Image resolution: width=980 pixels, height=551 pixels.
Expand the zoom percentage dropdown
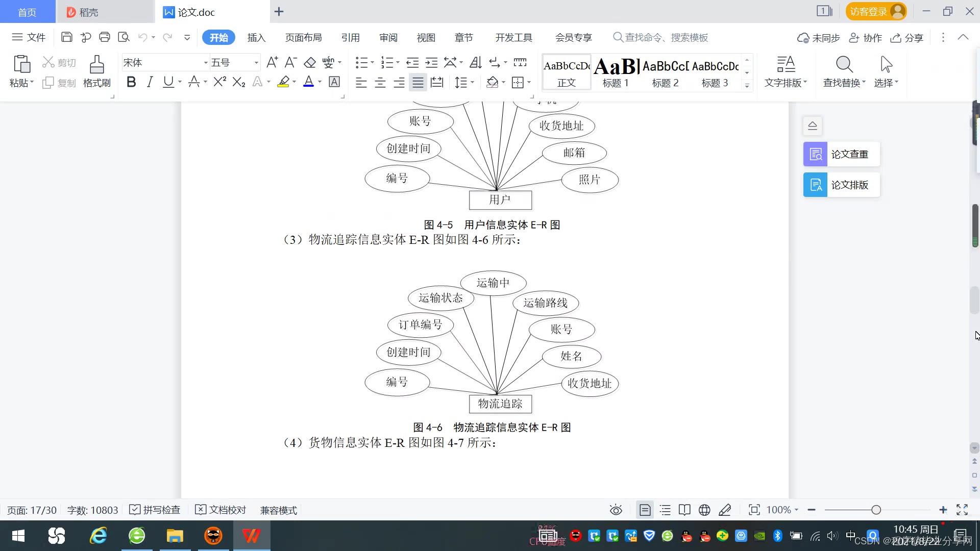[x=796, y=510]
